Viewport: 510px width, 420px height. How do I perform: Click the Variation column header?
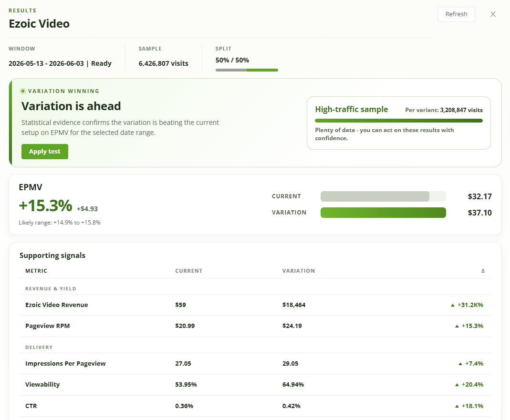299,271
